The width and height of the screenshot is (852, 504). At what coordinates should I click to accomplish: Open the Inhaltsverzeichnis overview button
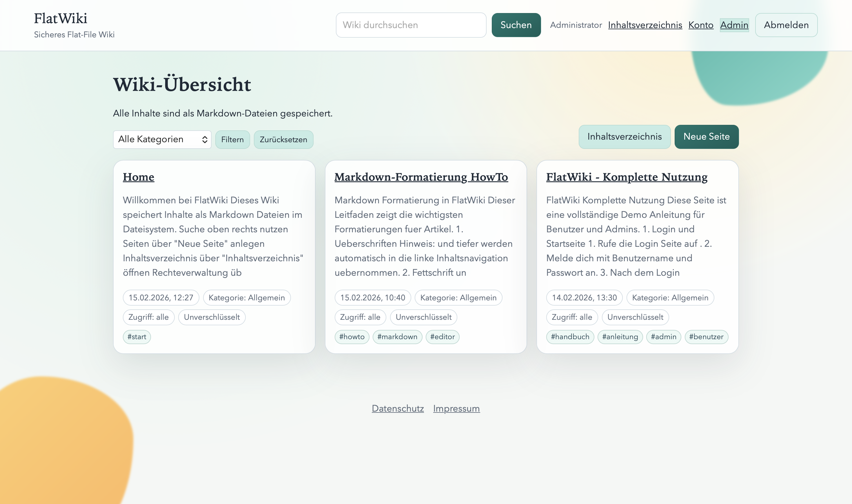(625, 136)
